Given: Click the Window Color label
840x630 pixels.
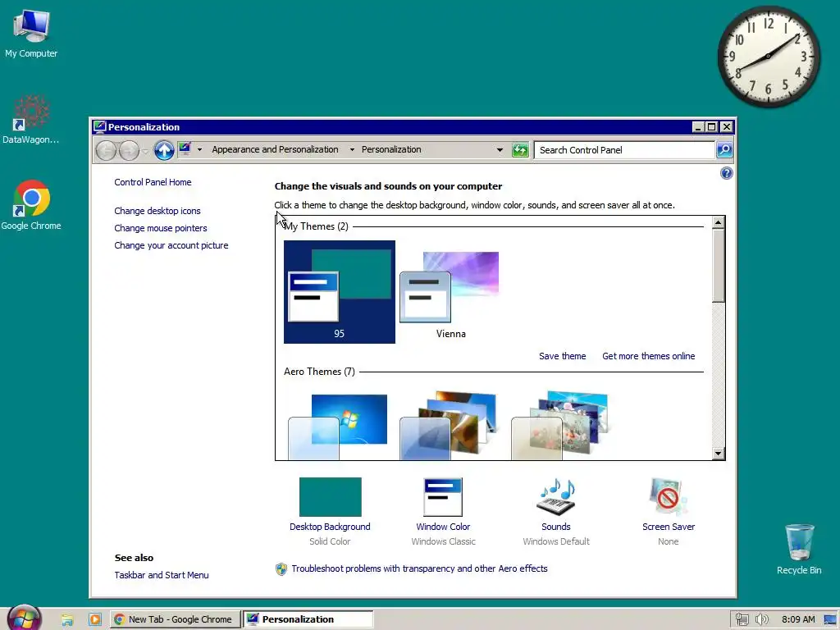Looking at the screenshot, I should [443, 527].
